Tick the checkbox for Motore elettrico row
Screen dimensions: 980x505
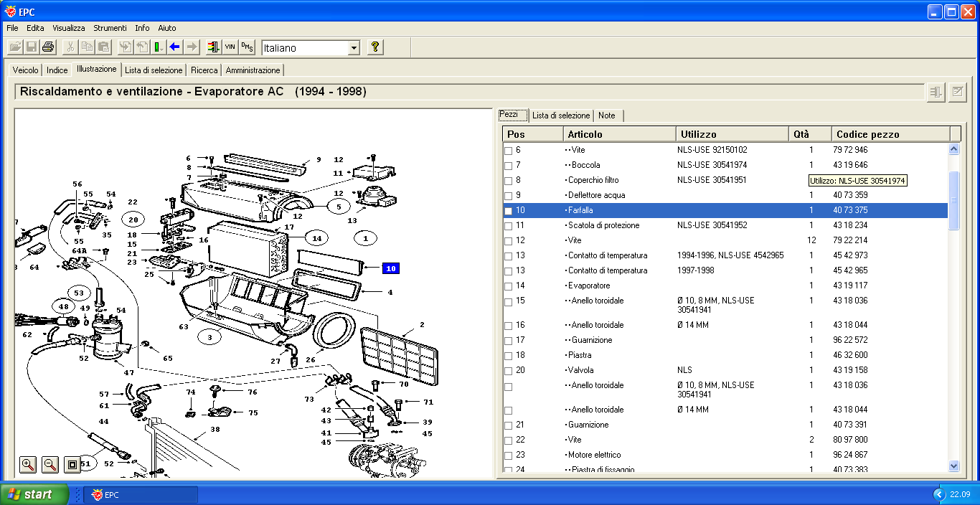pyautogui.click(x=508, y=456)
